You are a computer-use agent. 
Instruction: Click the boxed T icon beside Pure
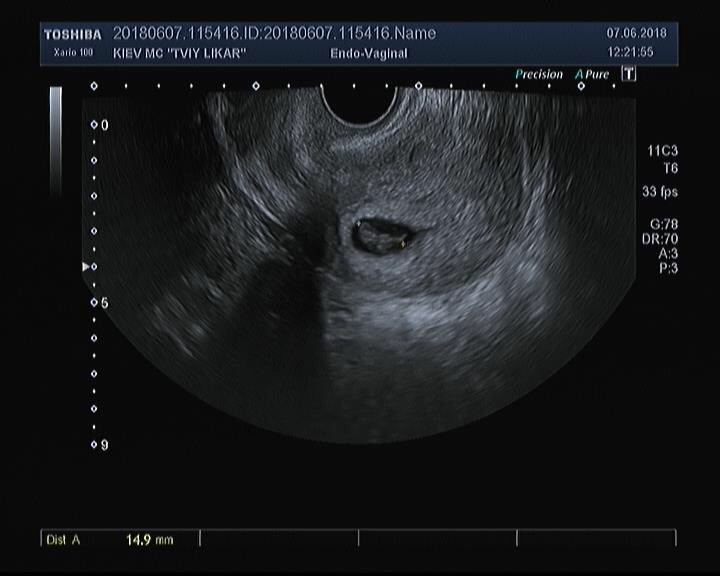[628, 73]
